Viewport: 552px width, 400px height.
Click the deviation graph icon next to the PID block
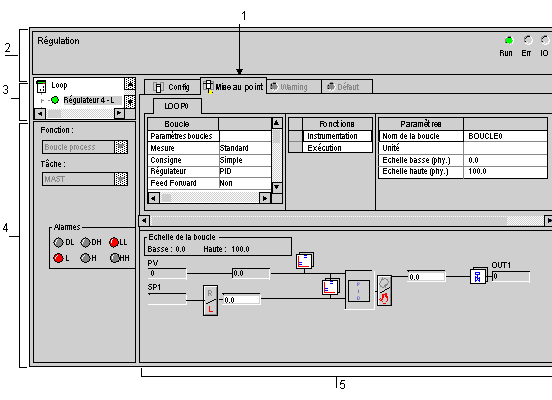pos(331,287)
